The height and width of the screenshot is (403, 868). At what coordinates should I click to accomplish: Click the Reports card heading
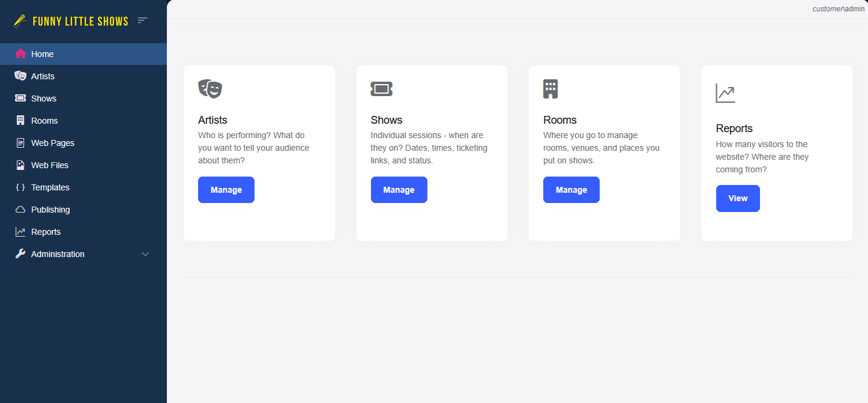734,129
